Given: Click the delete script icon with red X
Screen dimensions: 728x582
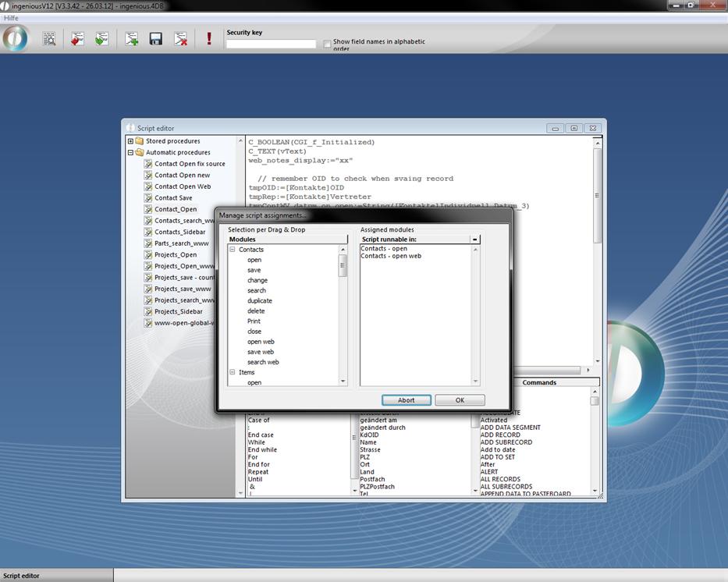Looking at the screenshot, I should 181,38.
